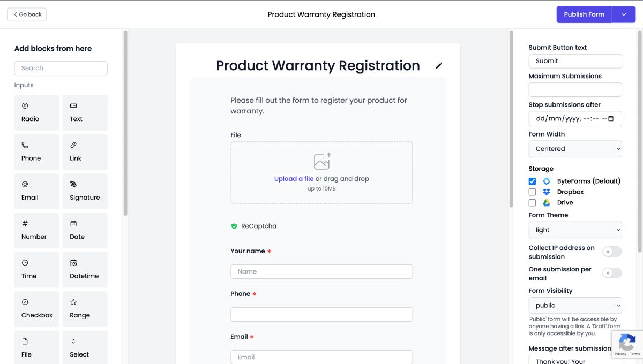Open the Form Visibility dropdown
643x364 pixels.
tap(575, 305)
